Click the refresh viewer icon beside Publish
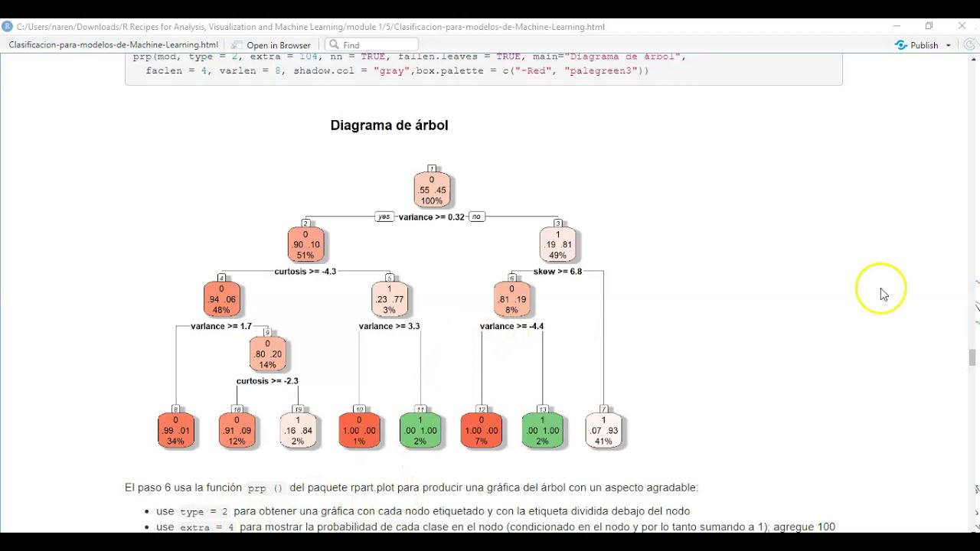The image size is (980, 551). coord(971,45)
